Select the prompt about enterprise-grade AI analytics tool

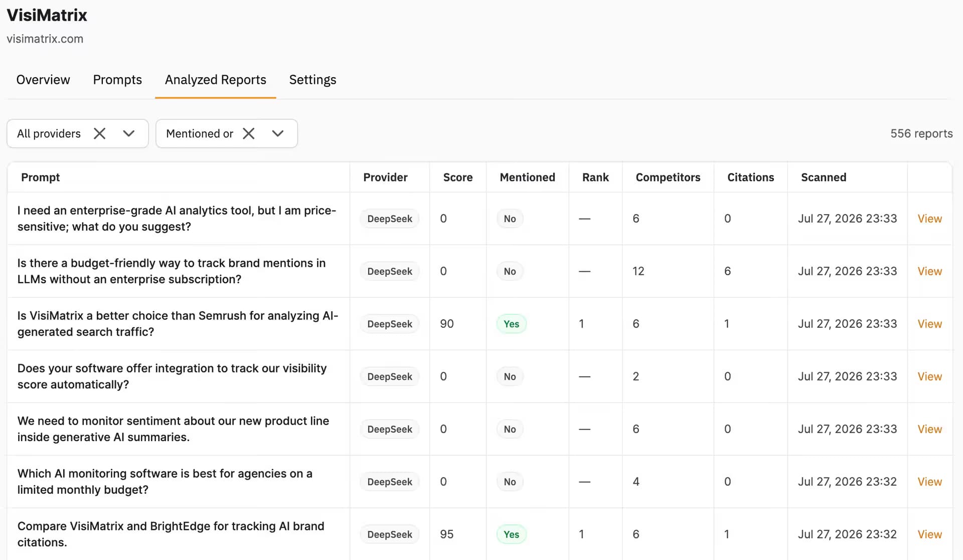tap(177, 219)
